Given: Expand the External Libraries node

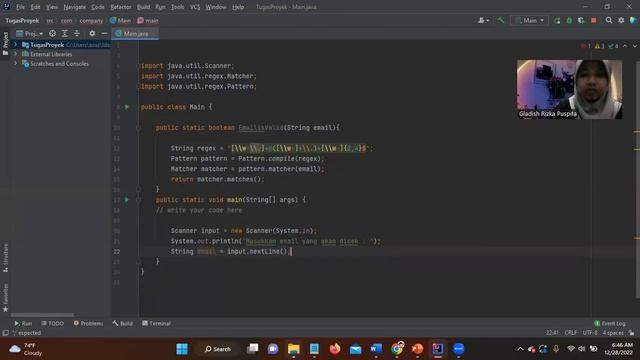Looking at the screenshot, I should click(16, 54).
